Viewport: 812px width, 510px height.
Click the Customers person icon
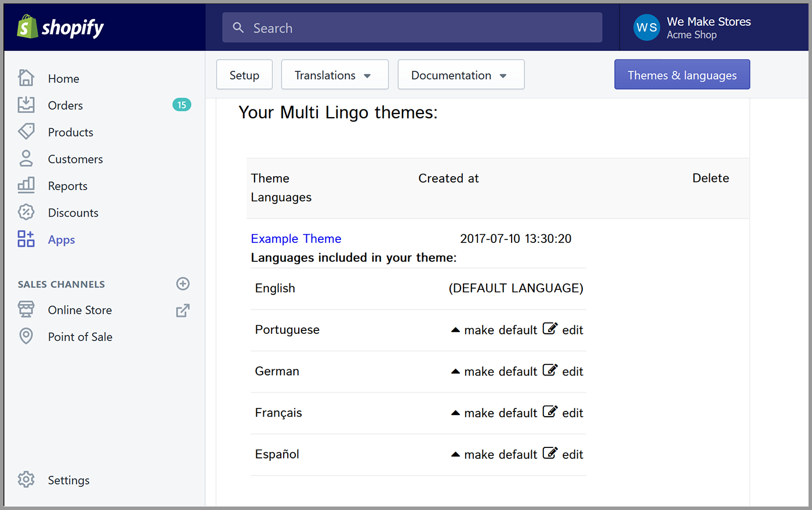click(x=26, y=158)
